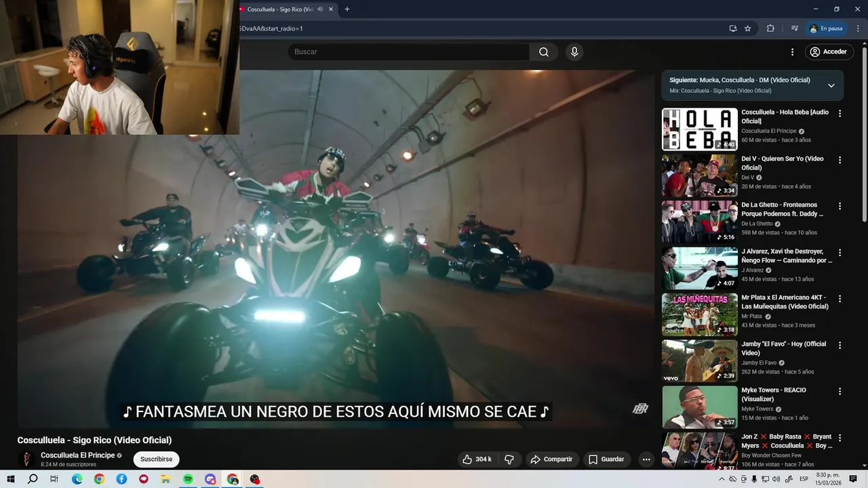The height and width of the screenshot is (488, 868).
Task: Open more actions ellipsis below video
Action: (x=646, y=460)
